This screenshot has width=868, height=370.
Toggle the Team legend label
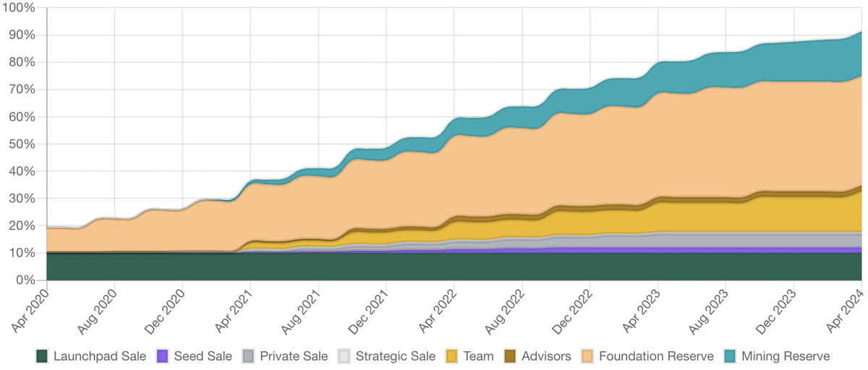point(480,356)
